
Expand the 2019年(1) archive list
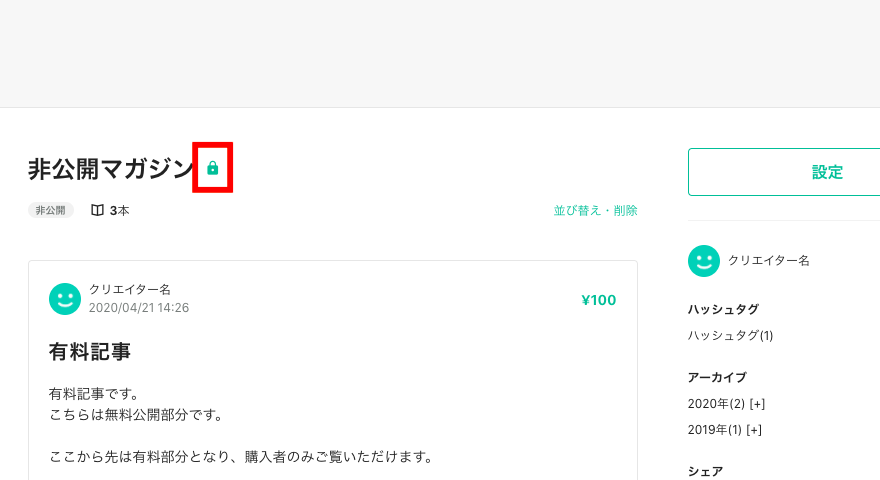[754, 430]
